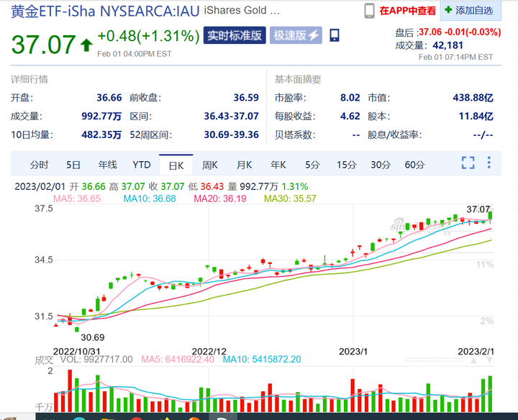The width and height of the screenshot is (518, 420).
Task: Click 添加自选 button
Action: click(x=471, y=11)
